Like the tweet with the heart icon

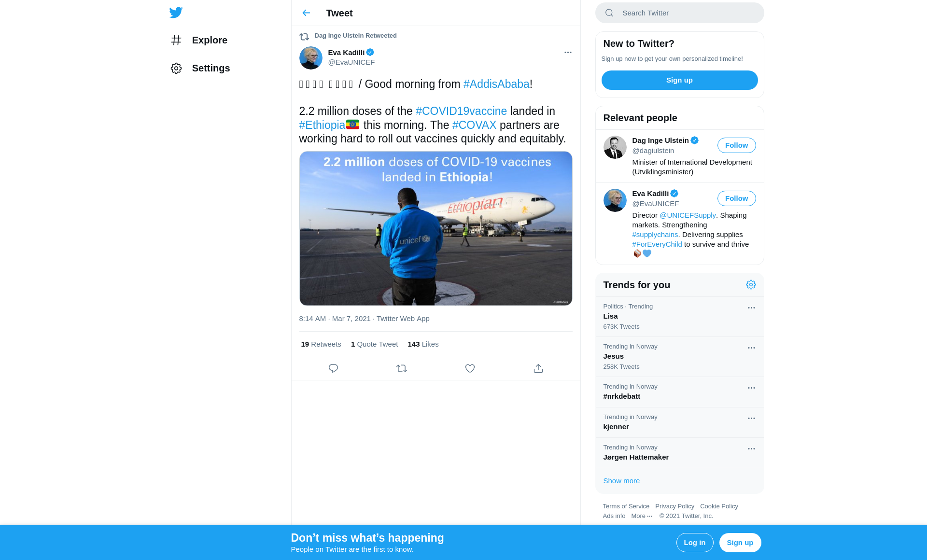point(470,368)
